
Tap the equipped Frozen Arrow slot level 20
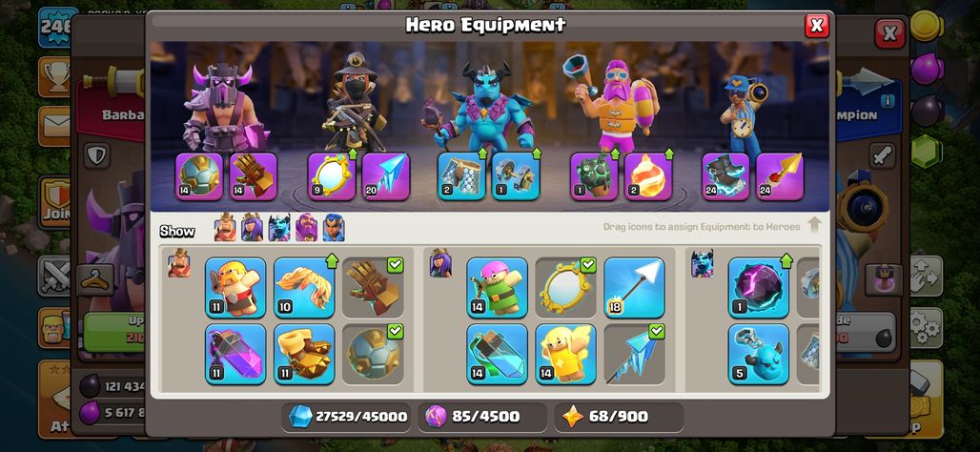386,176
